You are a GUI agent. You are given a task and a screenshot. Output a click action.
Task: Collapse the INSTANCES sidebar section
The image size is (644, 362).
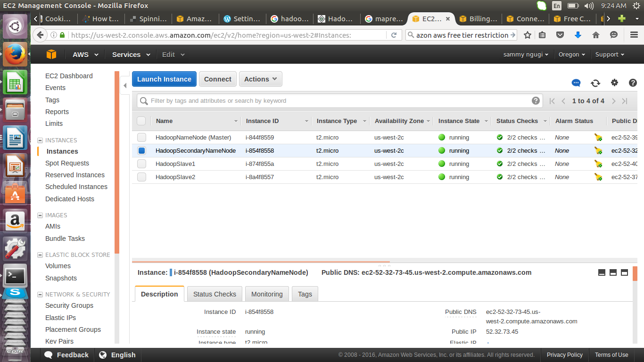point(40,140)
